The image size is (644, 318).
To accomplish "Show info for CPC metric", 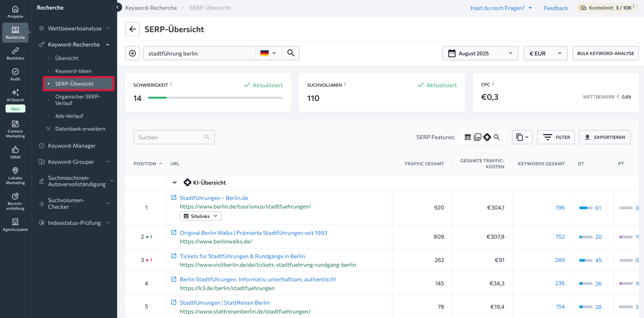I will click(493, 84).
